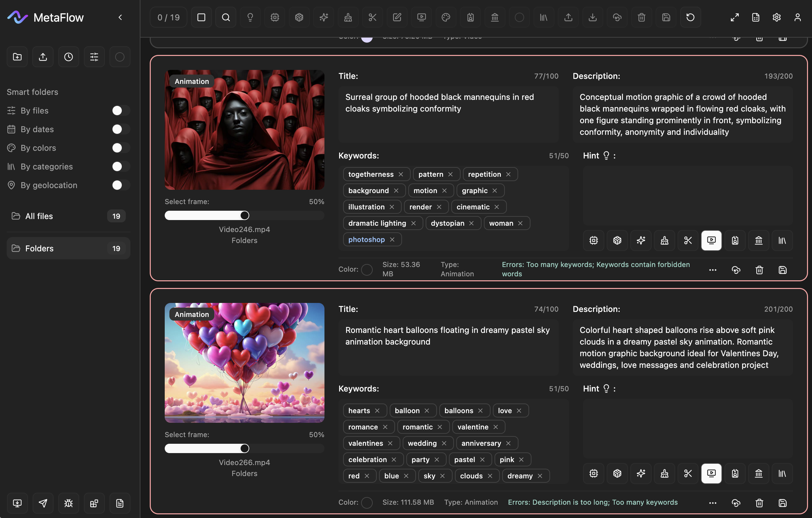
Task: Click the chip AI processing icon on the balloons card
Action: (593, 473)
